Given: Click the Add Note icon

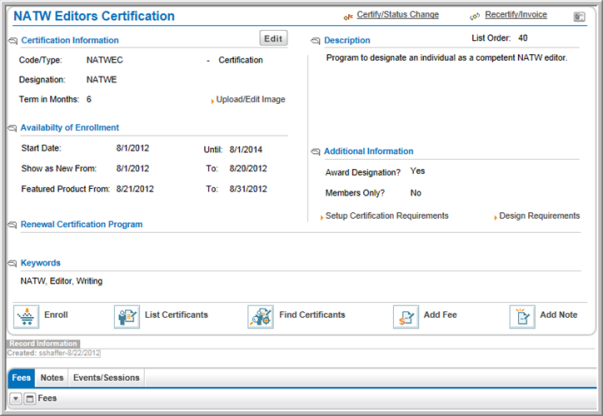Looking at the screenshot, I should [522, 316].
